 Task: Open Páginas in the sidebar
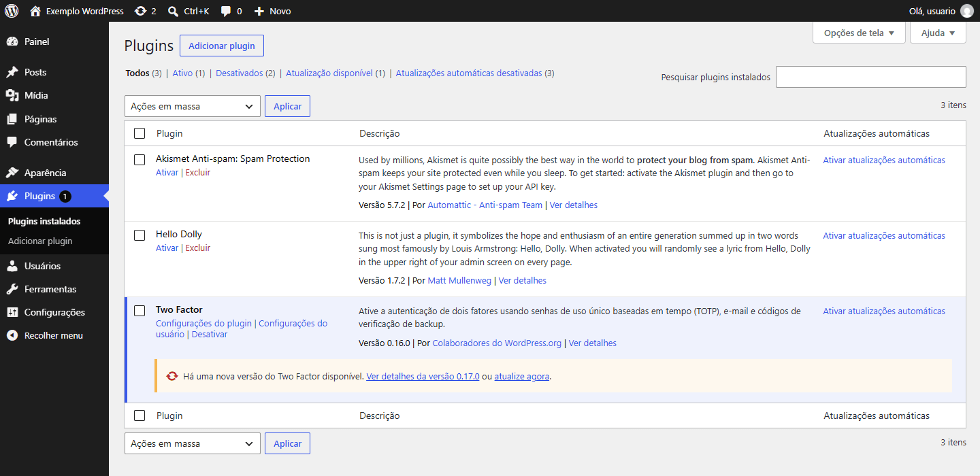[54, 119]
